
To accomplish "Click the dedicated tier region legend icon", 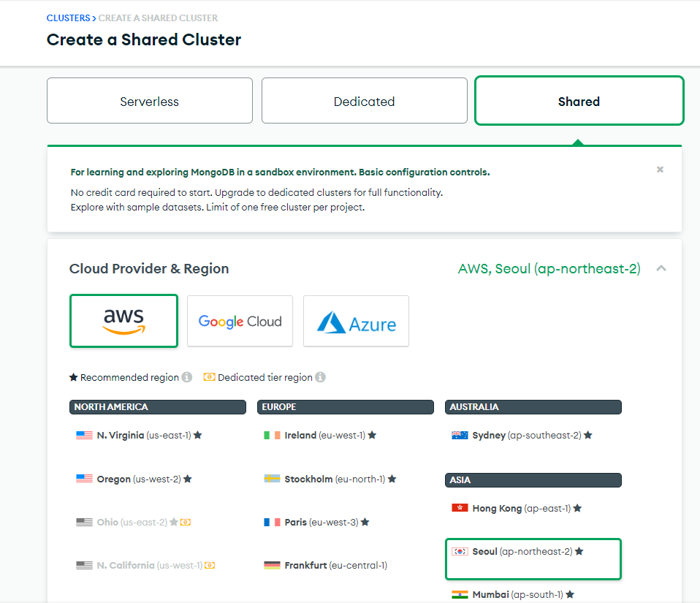I will [209, 377].
